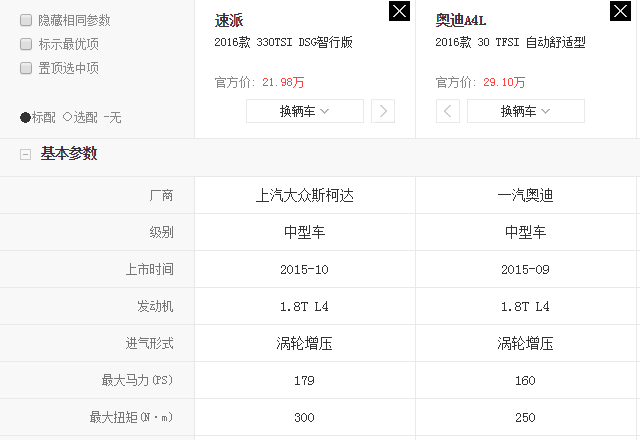This screenshot has height=440, width=640.
Task: Open the 速派 model name link
Action: [x=229, y=20]
